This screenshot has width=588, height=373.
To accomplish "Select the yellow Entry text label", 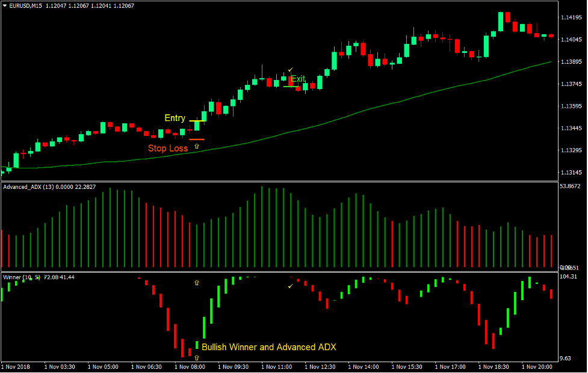I will coord(175,118).
